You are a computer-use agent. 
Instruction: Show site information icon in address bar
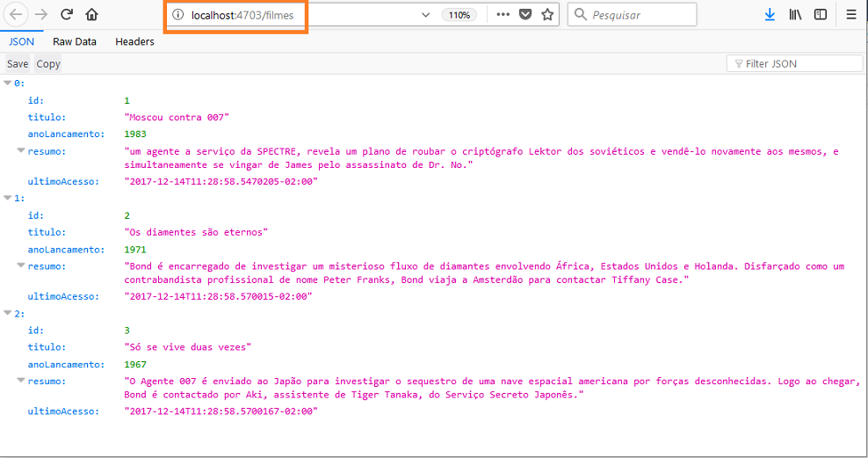tap(177, 15)
